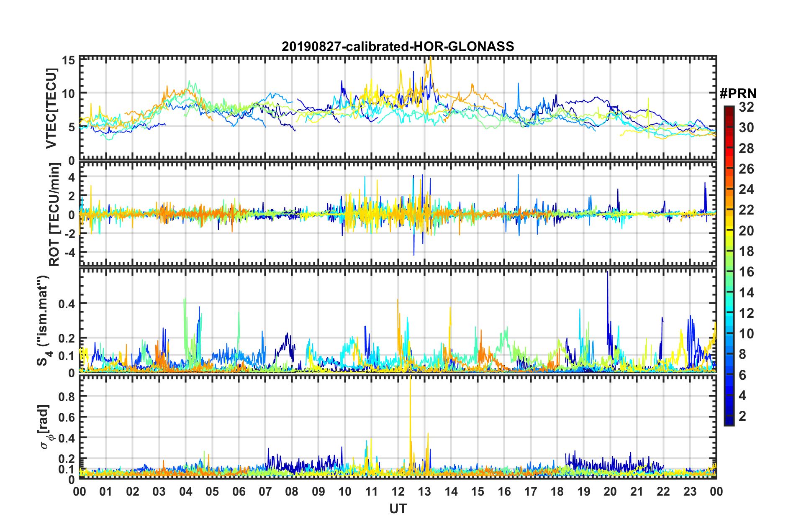This screenshot has width=796, height=532.
Task: Click colorbar tick label "18"
Action: 747,251
